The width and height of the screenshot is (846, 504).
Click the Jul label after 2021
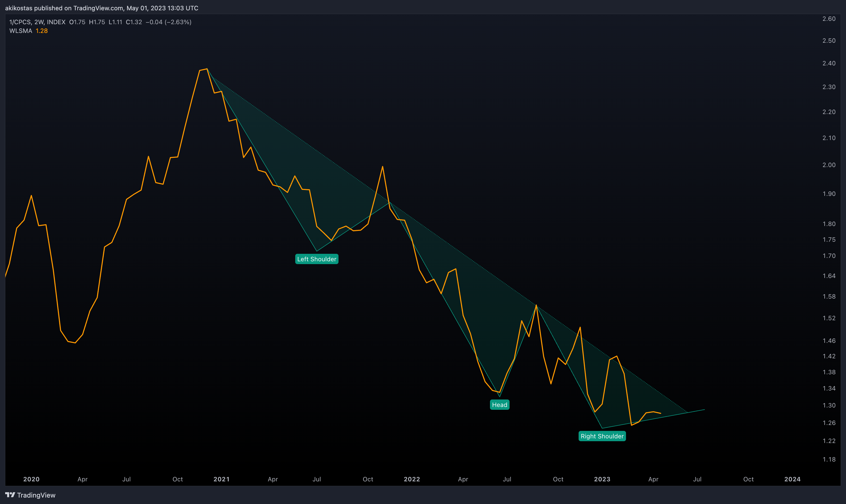coord(317,479)
